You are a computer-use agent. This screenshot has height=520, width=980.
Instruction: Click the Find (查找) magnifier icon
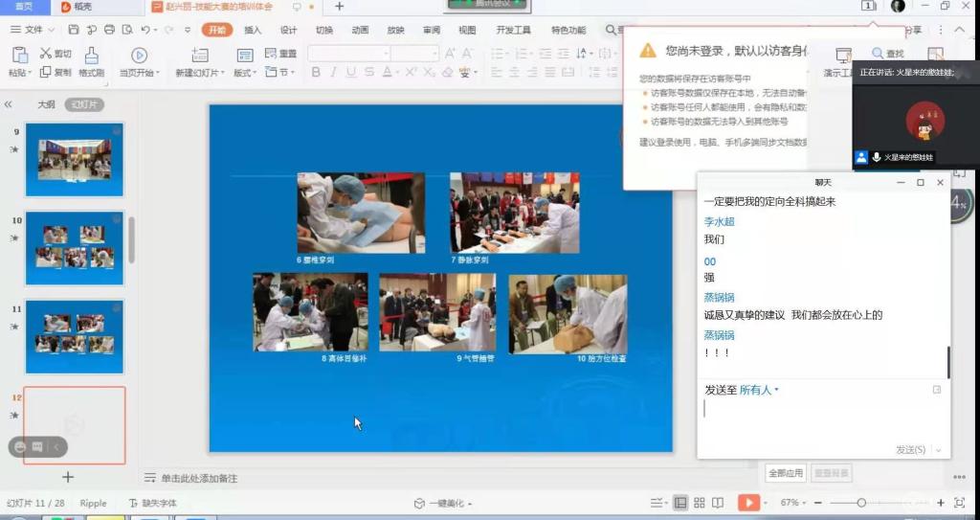(878, 55)
